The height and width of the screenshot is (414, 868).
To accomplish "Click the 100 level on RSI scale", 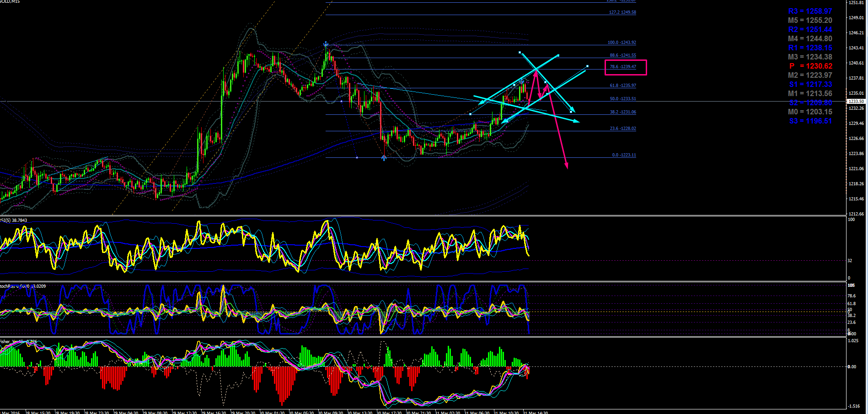I will tap(852, 220).
